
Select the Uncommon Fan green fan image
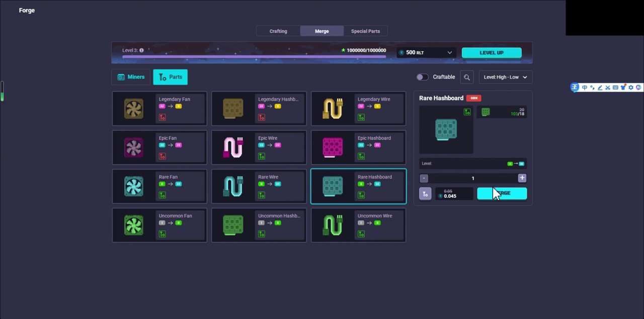click(134, 225)
